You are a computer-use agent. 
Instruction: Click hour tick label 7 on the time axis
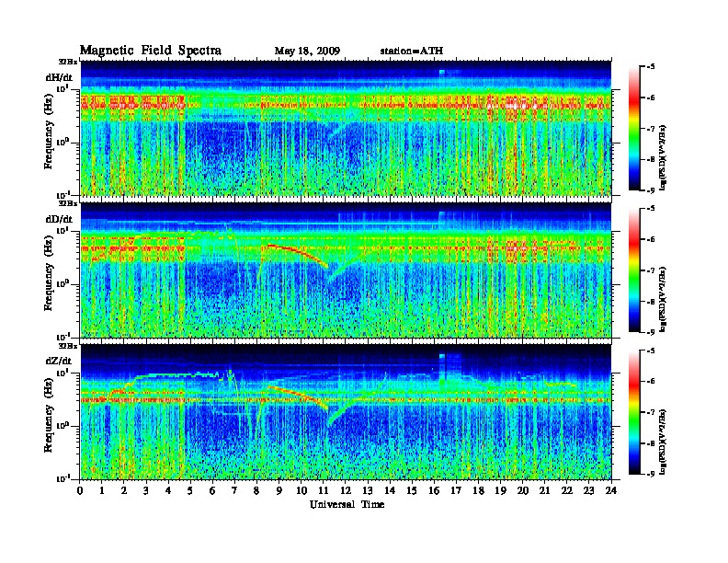pyautogui.click(x=234, y=490)
